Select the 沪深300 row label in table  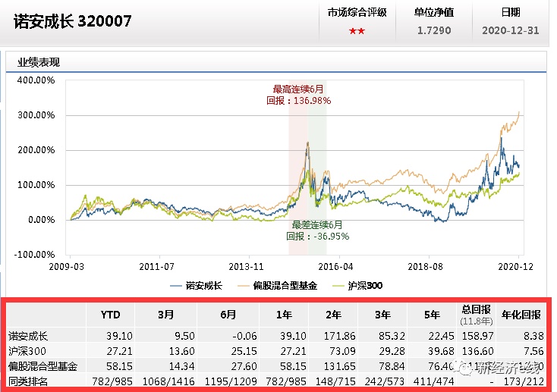27,351
